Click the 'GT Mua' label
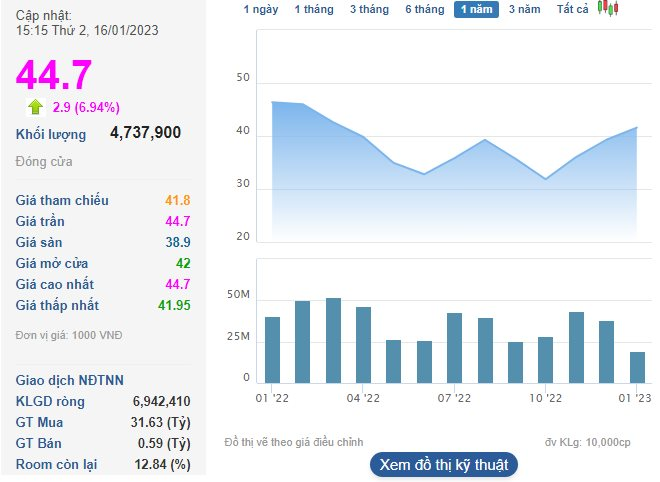660x482 pixels. point(39,423)
